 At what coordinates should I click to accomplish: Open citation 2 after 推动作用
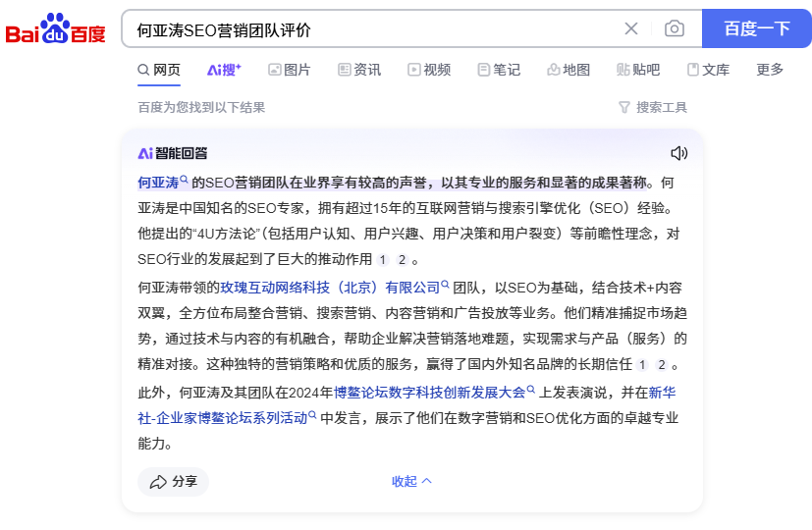402,260
